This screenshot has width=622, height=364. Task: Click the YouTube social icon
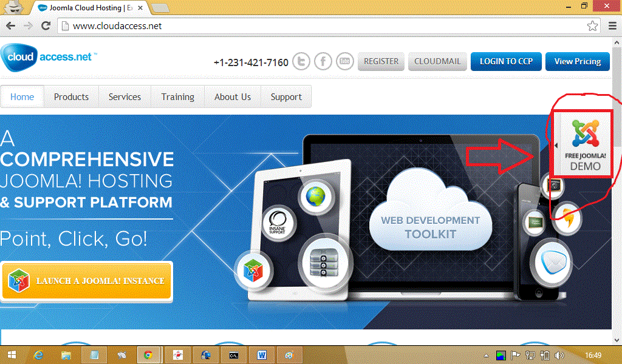pyautogui.click(x=345, y=62)
